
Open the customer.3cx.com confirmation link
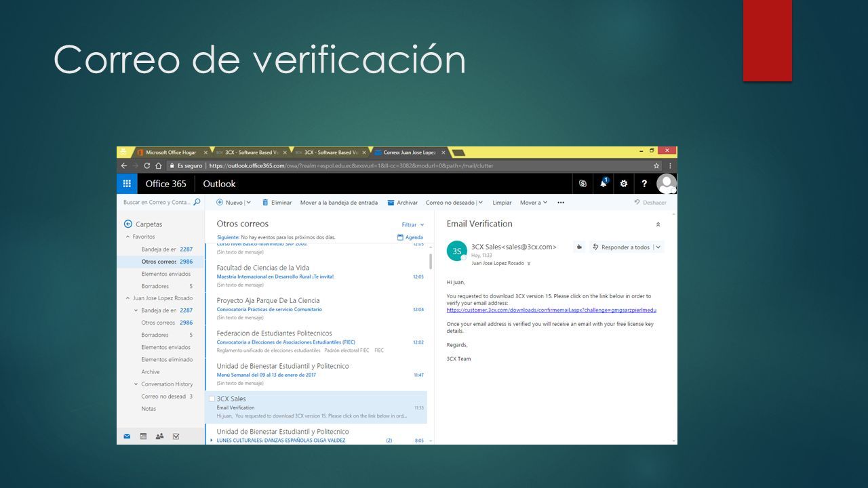[551, 310]
